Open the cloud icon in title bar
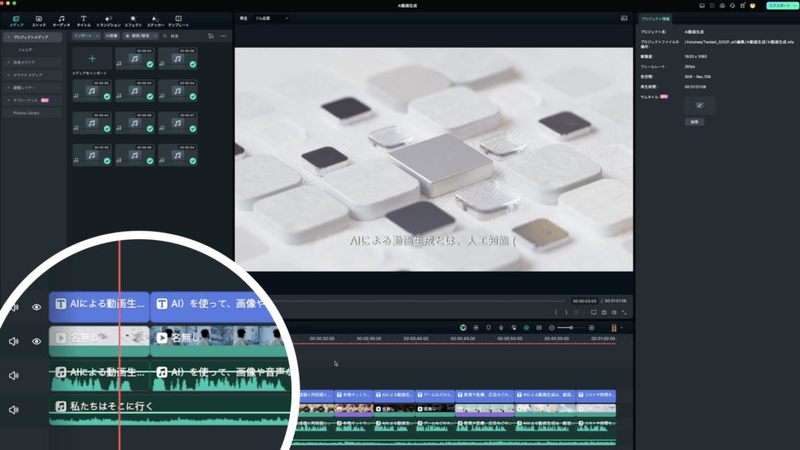This screenshot has height=450, width=800. (722, 6)
